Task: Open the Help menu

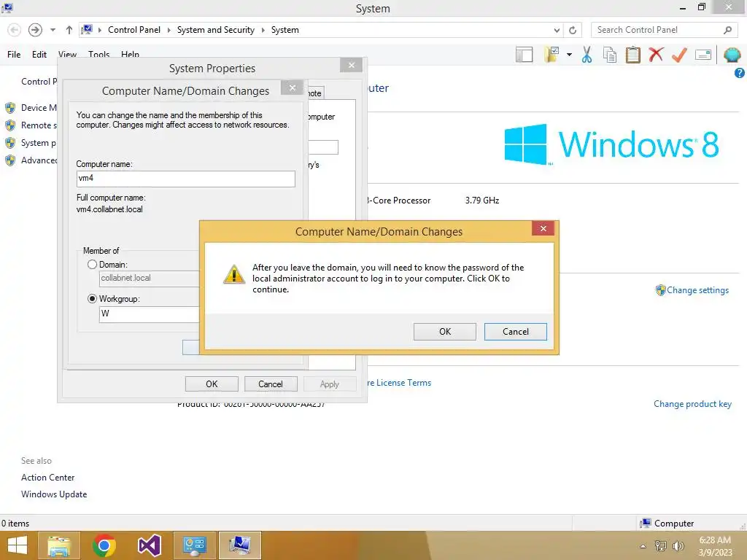Action: tap(130, 54)
